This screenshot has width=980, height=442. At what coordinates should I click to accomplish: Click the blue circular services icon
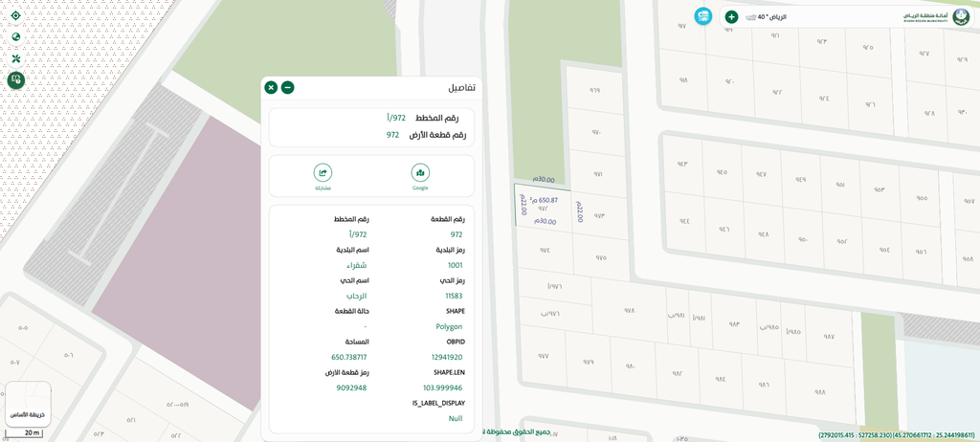point(703,16)
